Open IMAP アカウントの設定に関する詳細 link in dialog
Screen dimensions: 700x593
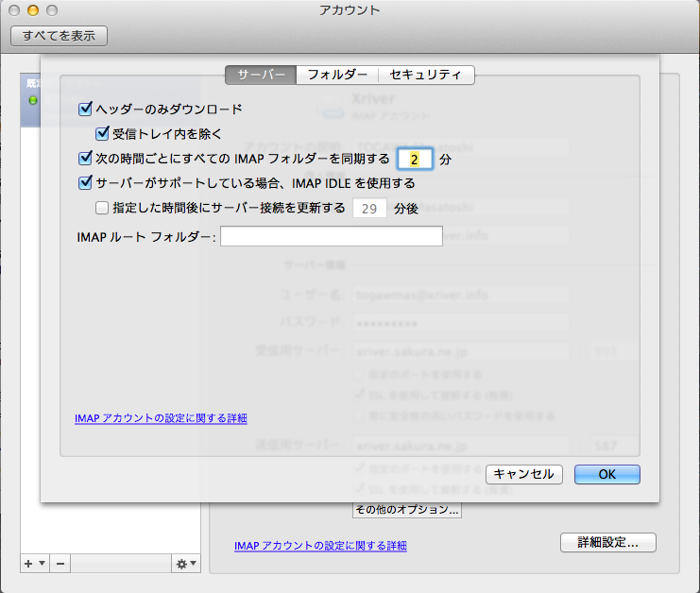coord(161,417)
